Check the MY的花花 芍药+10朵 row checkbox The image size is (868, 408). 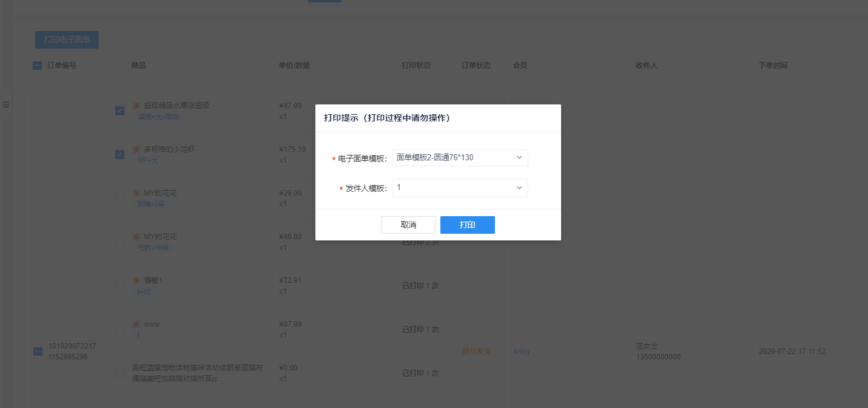pos(120,242)
